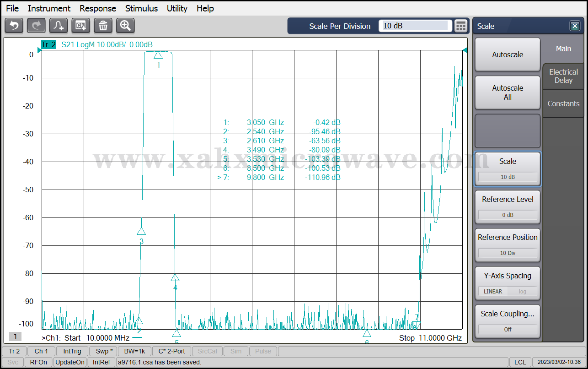This screenshot has height=369, width=588.
Task: Click the Tr 2 status bar button
Action: click(x=14, y=351)
